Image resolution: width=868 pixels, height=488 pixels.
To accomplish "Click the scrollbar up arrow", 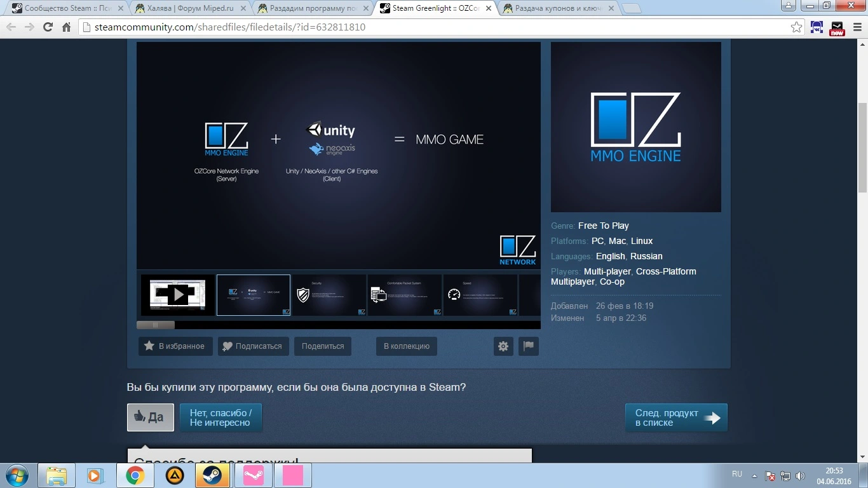I will tap(862, 44).
